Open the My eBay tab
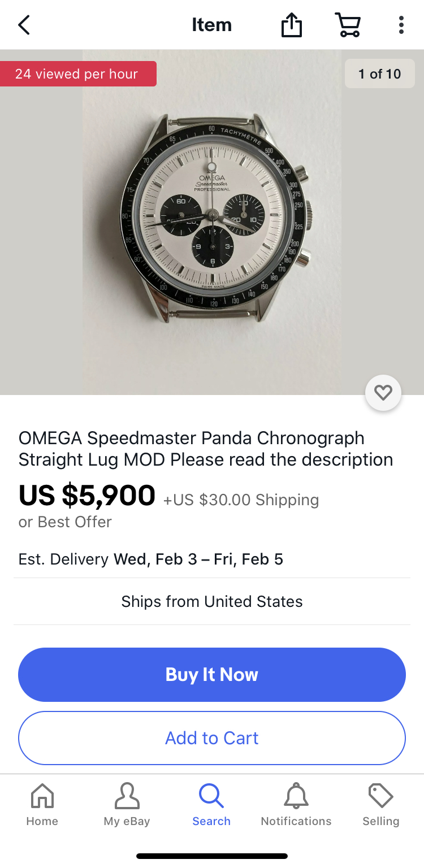The height and width of the screenshot is (868, 424). 127,805
